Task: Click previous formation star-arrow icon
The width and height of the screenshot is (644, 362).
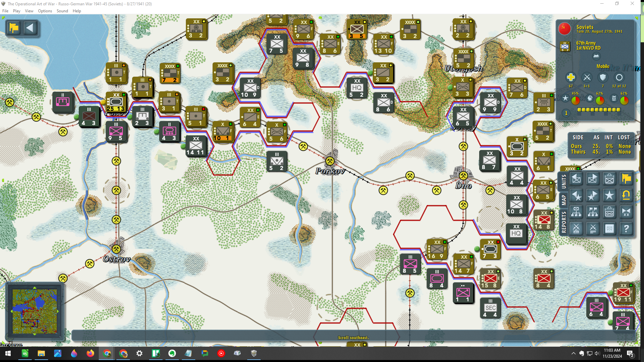Action: (x=576, y=196)
